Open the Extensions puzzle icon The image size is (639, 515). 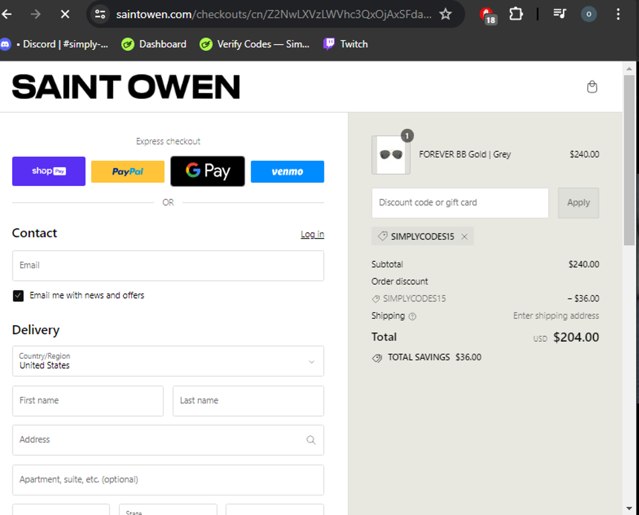coord(516,14)
